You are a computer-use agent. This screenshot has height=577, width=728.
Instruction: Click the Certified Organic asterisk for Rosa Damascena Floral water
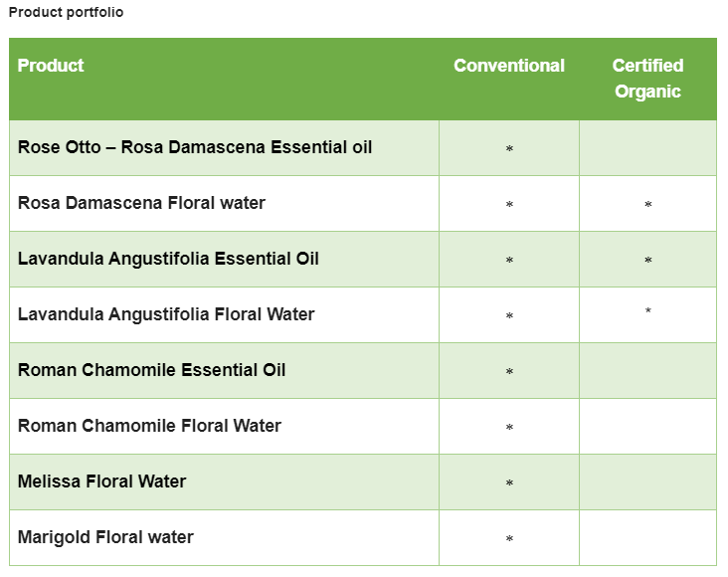pyautogui.click(x=648, y=205)
